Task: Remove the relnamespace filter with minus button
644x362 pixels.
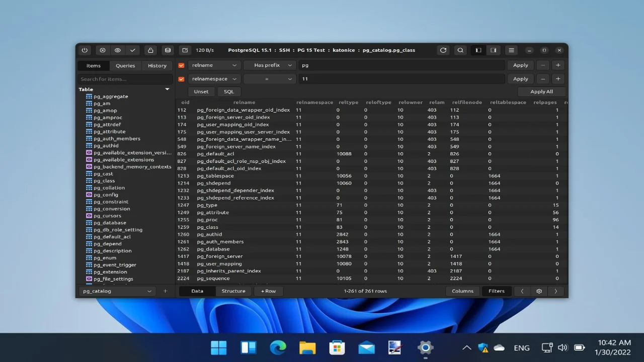Action: coord(543,79)
